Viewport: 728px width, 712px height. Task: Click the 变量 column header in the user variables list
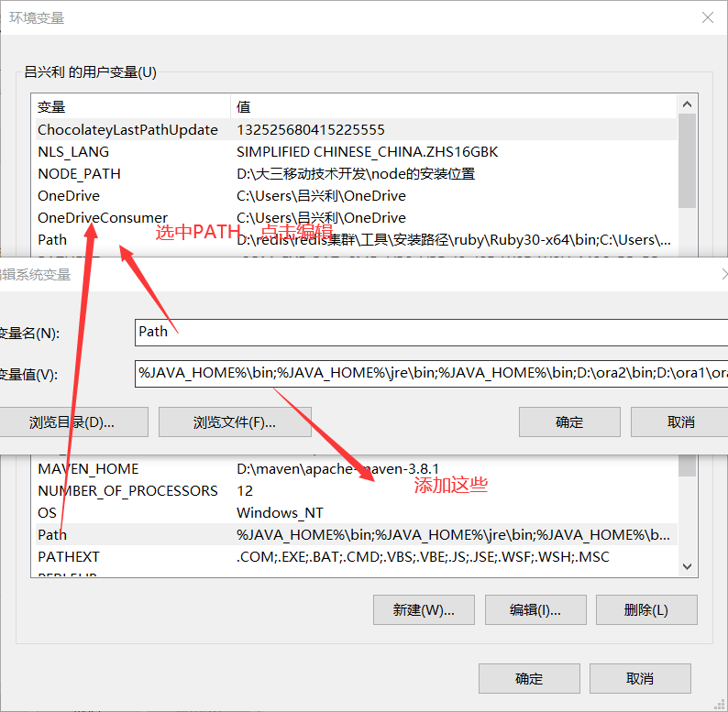coord(131,107)
